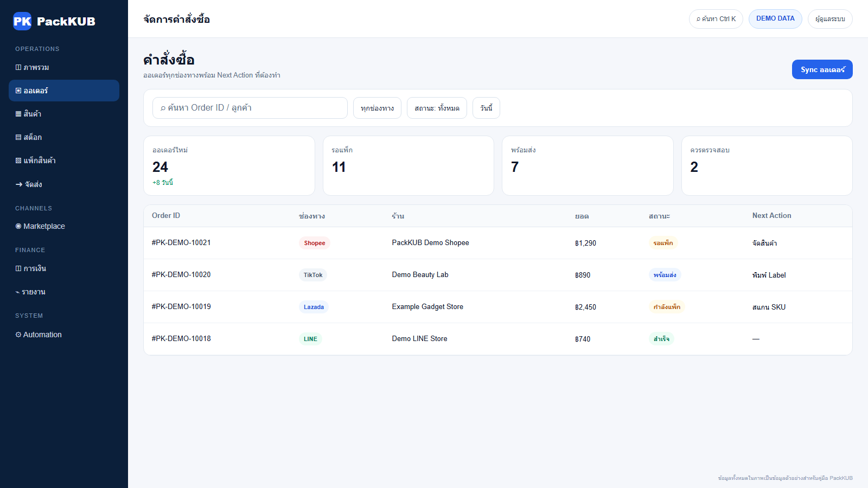868x488 pixels.
Task: Select the ออเดอร์ orders menu item
Action: [64, 91]
